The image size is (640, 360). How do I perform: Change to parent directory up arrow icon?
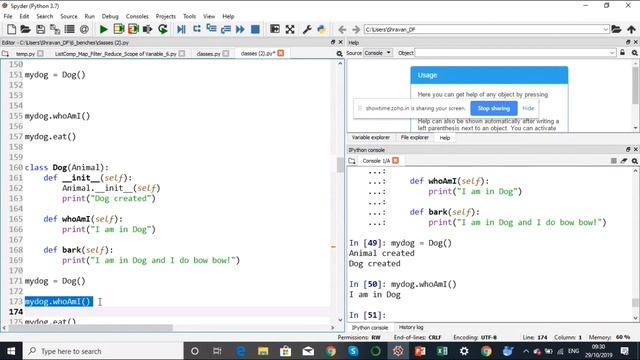(x=631, y=29)
